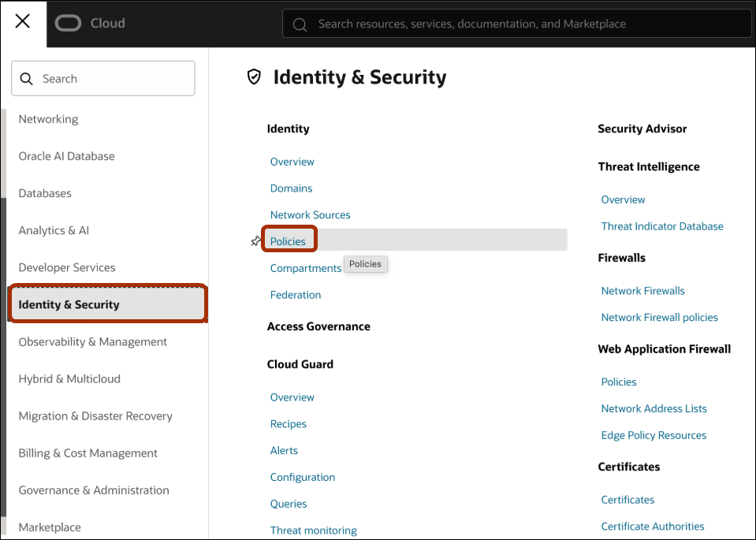Open Threat monitoring link

[x=314, y=531]
